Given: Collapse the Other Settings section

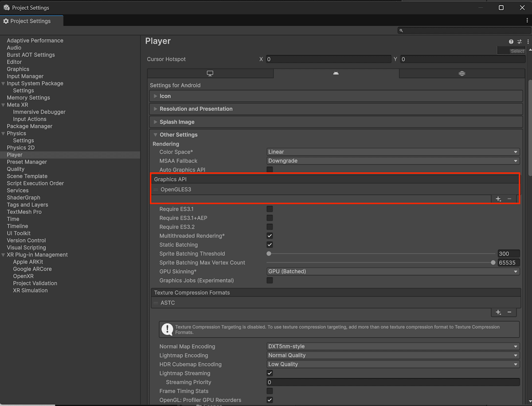Looking at the screenshot, I should (x=336, y=135).
